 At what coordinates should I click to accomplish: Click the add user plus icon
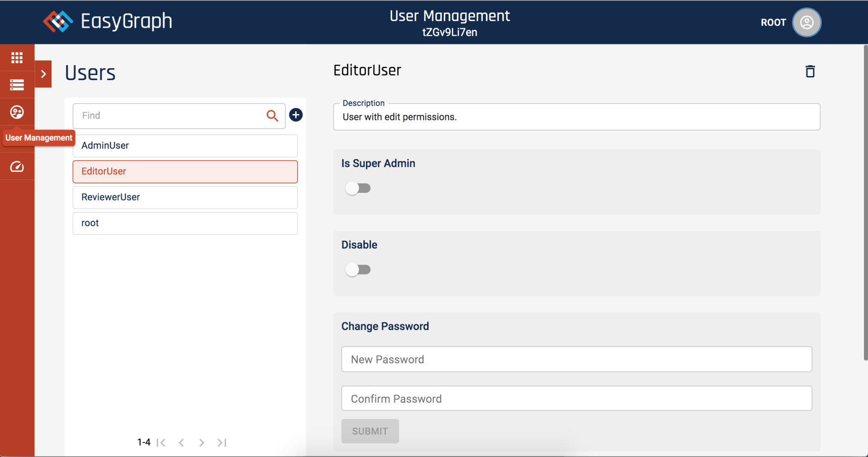[x=296, y=115]
